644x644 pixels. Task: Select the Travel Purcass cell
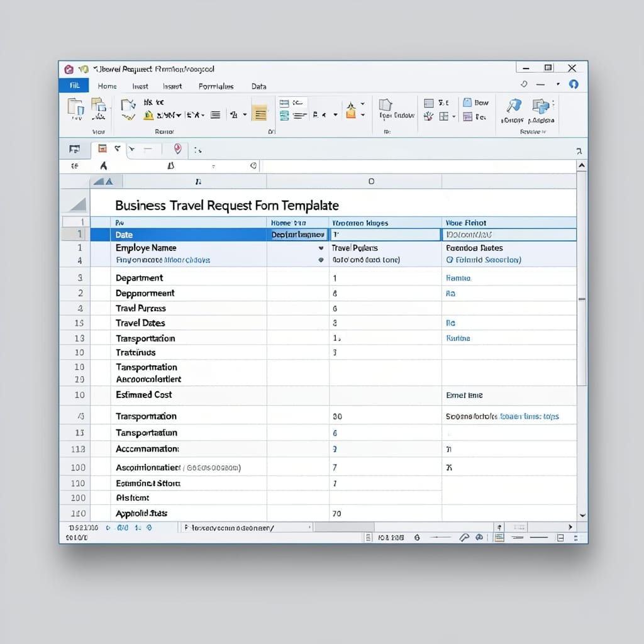tap(189, 308)
